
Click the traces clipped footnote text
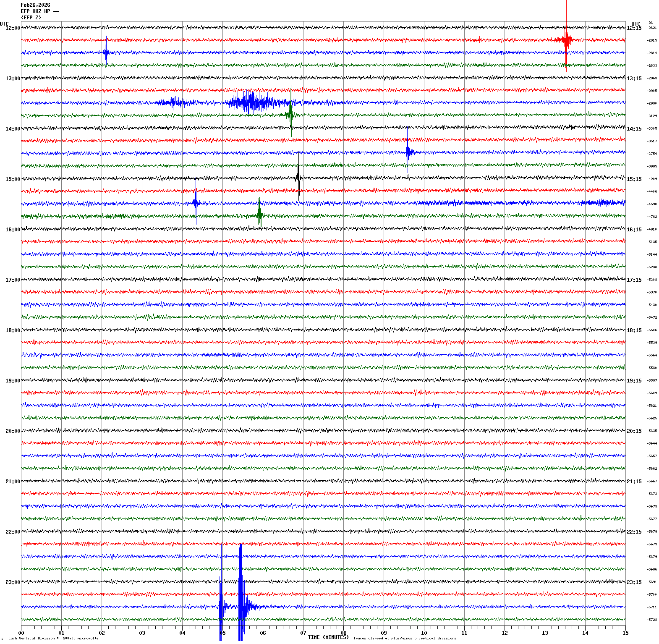click(x=404, y=638)
